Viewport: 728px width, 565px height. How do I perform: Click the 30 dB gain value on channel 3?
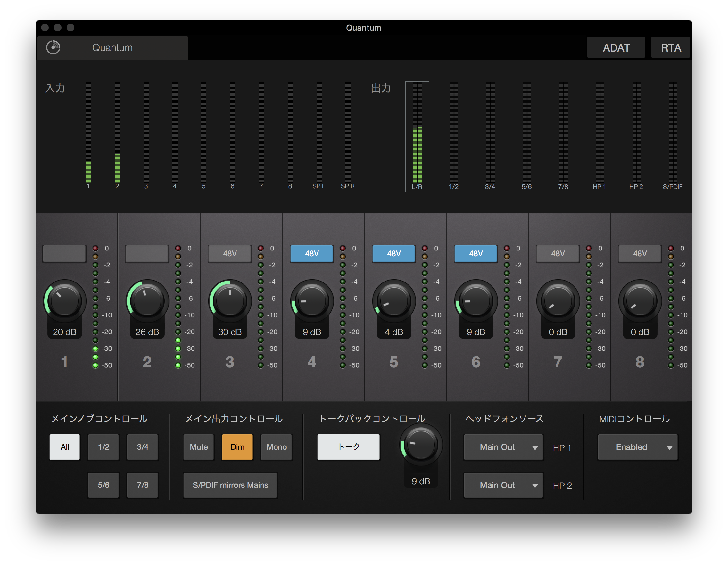(x=230, y=332)
